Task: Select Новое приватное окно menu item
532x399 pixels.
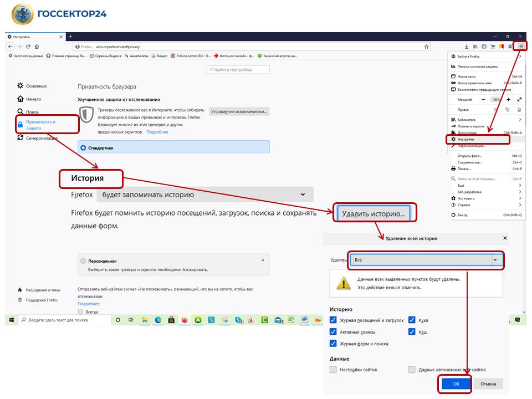Action: (487, 83)
